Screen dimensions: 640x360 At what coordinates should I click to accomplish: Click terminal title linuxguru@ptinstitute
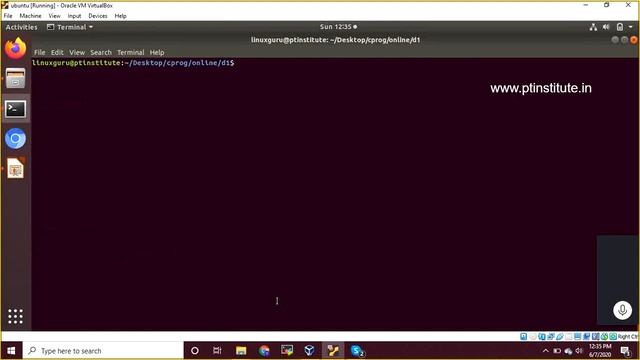click(x=336, y=40)
